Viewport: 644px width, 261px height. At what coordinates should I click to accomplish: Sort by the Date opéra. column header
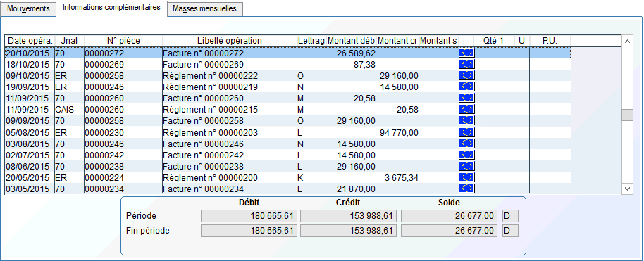tap(30, 41)
